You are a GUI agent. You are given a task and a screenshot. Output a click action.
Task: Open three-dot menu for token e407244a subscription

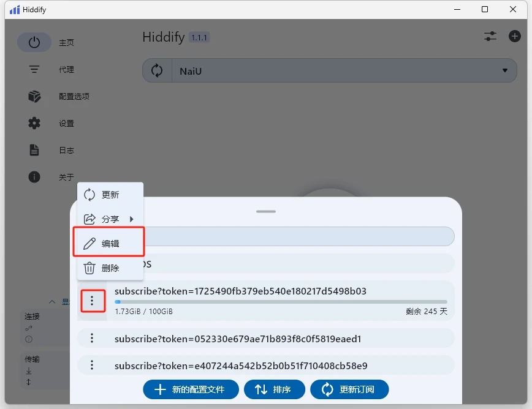[x=93, y=365]
